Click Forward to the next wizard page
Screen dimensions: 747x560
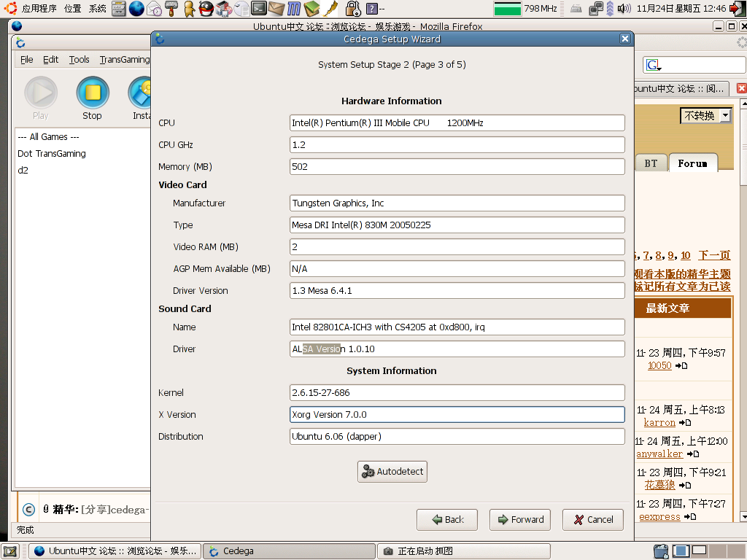pos(519,519)
